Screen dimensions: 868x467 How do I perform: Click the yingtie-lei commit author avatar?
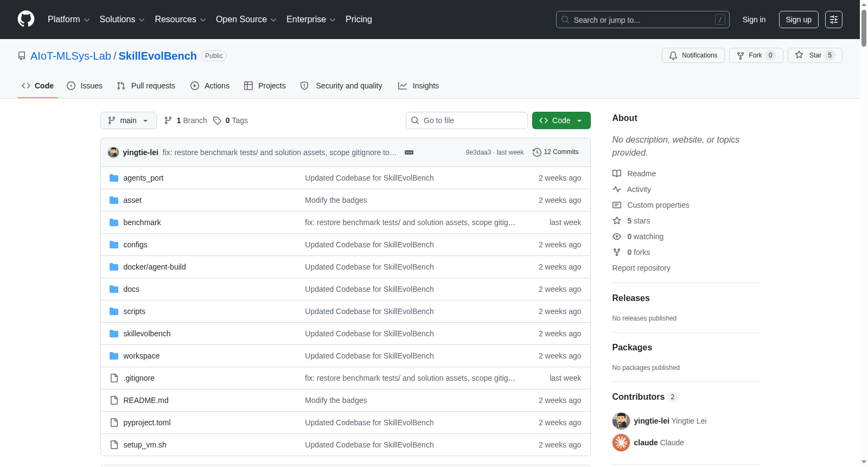coord(113,152)
